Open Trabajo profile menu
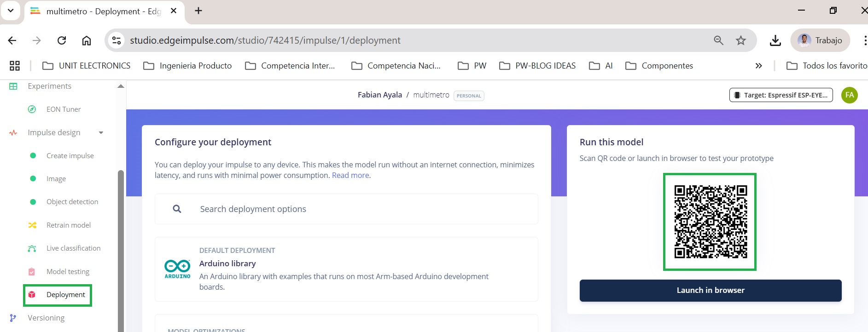 tap(820, 40)
